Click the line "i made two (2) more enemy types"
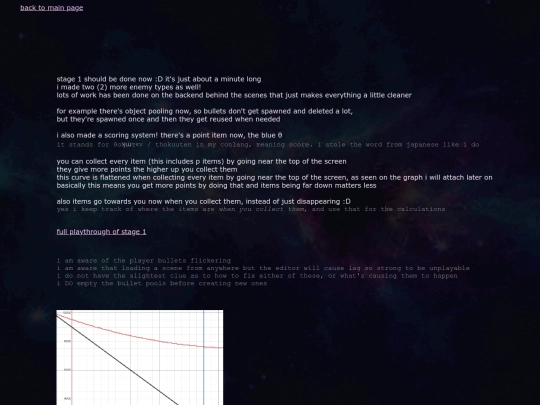This screenshot has height=405, width=540. pyautogui.click(x=129, y=87)
